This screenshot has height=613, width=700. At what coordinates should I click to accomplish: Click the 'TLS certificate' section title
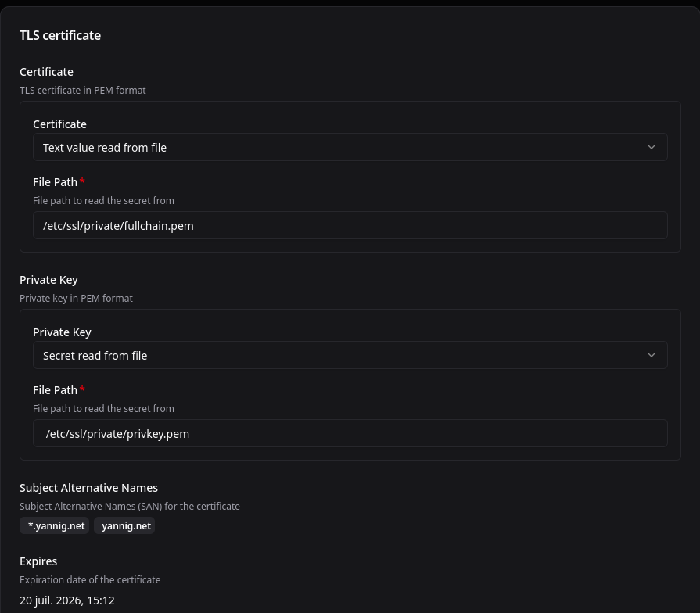point(60,35)
